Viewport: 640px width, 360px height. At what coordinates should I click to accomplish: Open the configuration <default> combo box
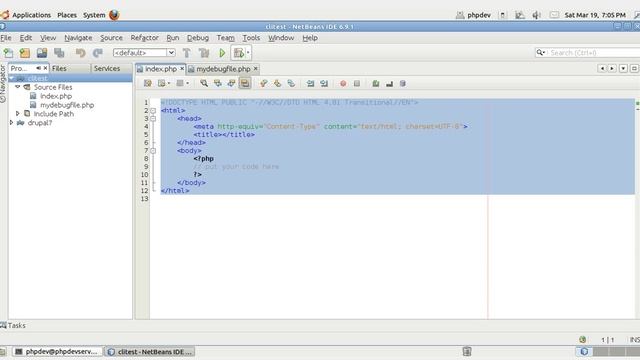click(x=144, y=53)
